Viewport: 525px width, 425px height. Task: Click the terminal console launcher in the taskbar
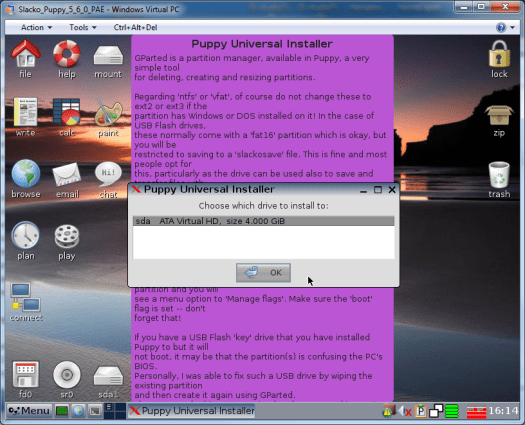pos(95,411)
